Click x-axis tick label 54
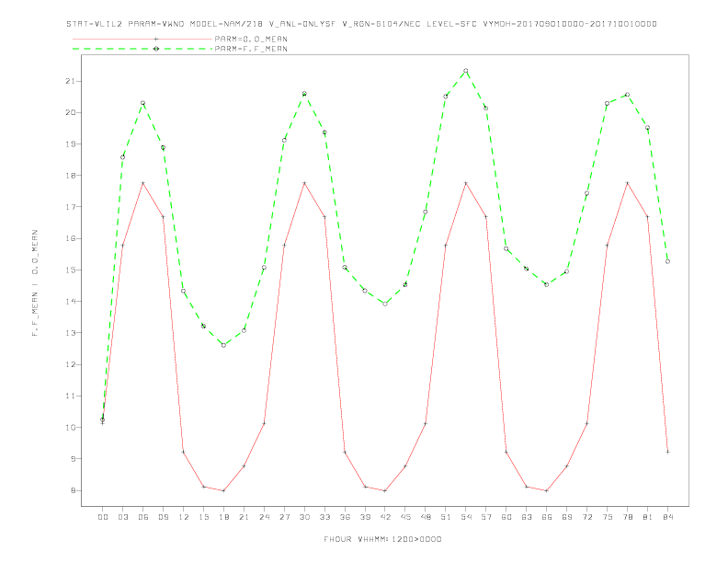 point(466,517)
